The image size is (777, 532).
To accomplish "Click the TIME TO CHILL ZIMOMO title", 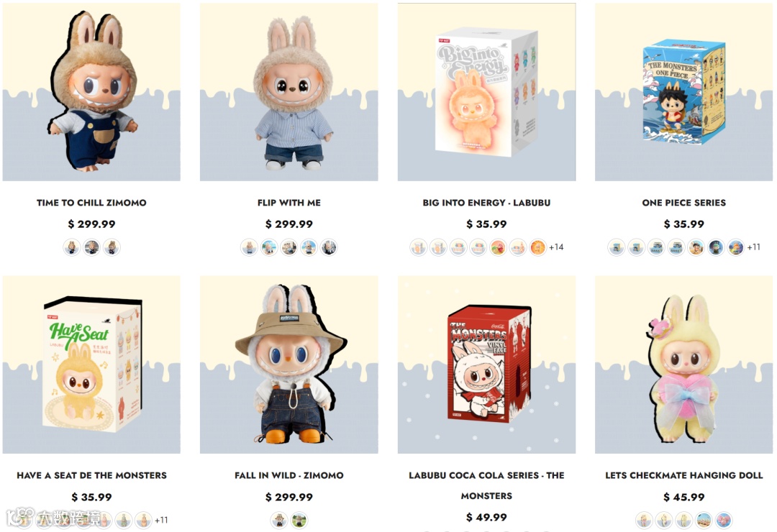I will click(91, 203).
